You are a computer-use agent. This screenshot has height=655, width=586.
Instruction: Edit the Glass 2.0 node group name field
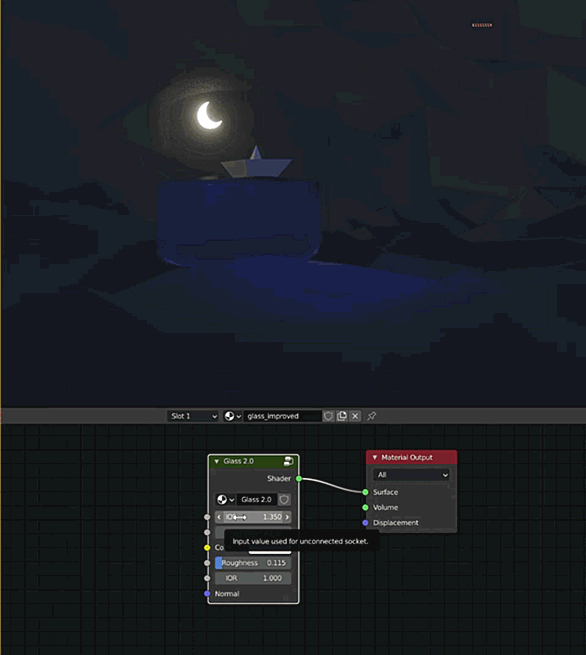(x=257, y=500)
